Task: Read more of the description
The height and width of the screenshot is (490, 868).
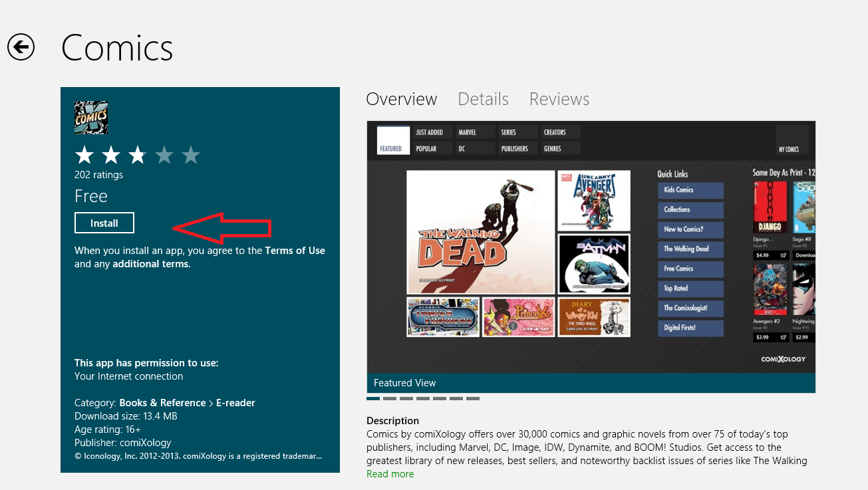Action: tap(390, 474)
